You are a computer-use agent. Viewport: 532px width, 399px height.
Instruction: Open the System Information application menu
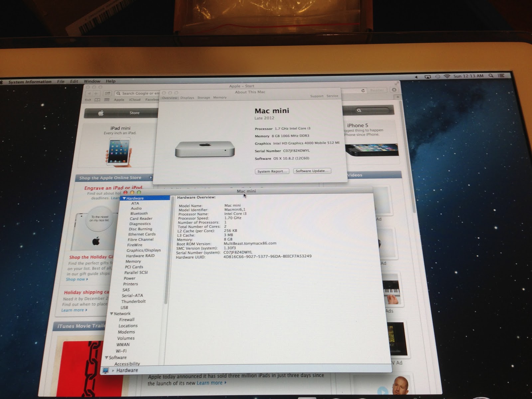pos(30,81)
